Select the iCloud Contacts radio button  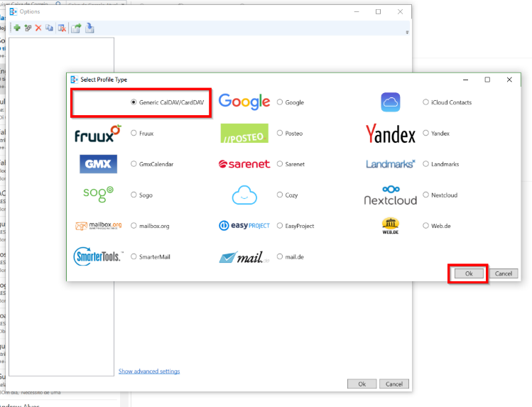425,102
